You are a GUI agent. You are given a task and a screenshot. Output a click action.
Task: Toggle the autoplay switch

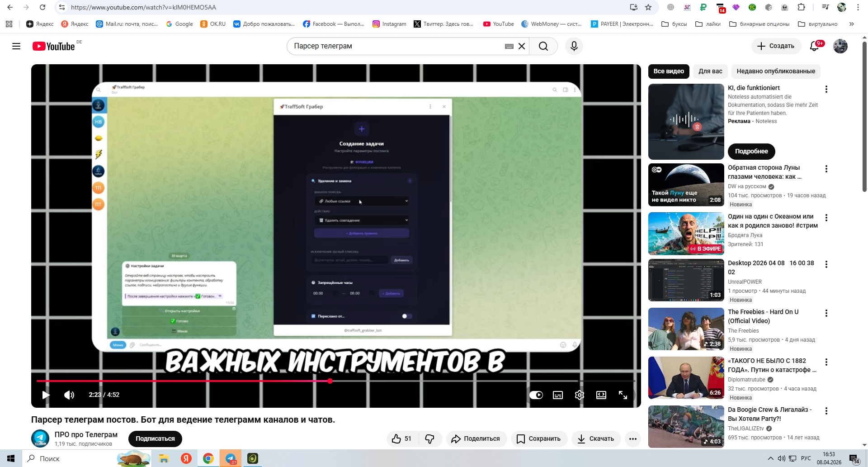pos(536,395)
